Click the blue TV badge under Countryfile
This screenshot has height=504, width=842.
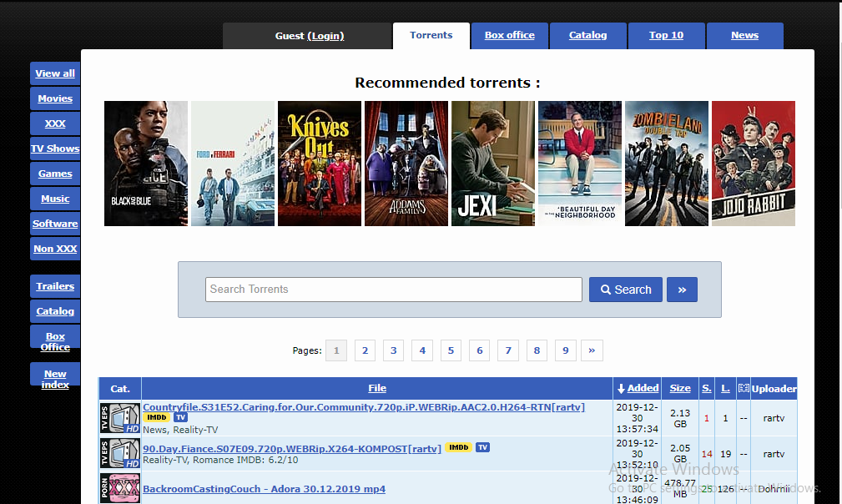[180, 417]
